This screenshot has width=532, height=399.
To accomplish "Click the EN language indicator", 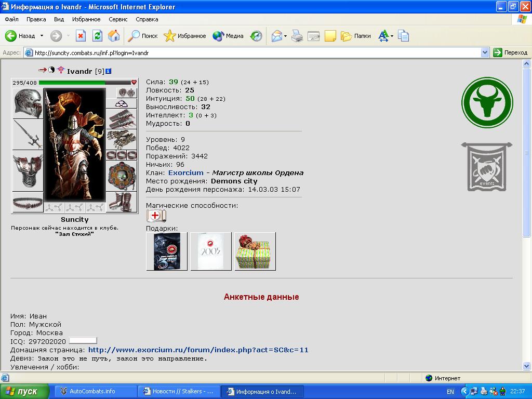I will (x=450, y=392).
